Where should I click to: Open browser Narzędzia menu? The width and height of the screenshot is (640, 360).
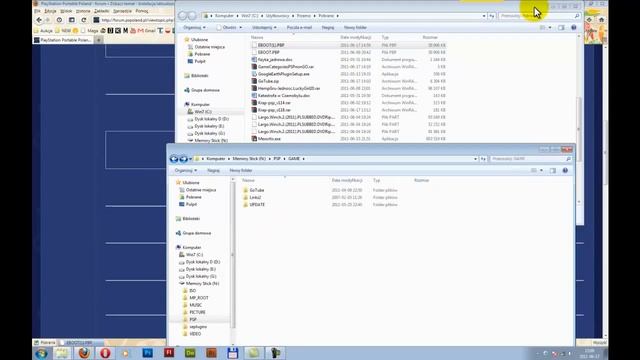coord(122,11)
